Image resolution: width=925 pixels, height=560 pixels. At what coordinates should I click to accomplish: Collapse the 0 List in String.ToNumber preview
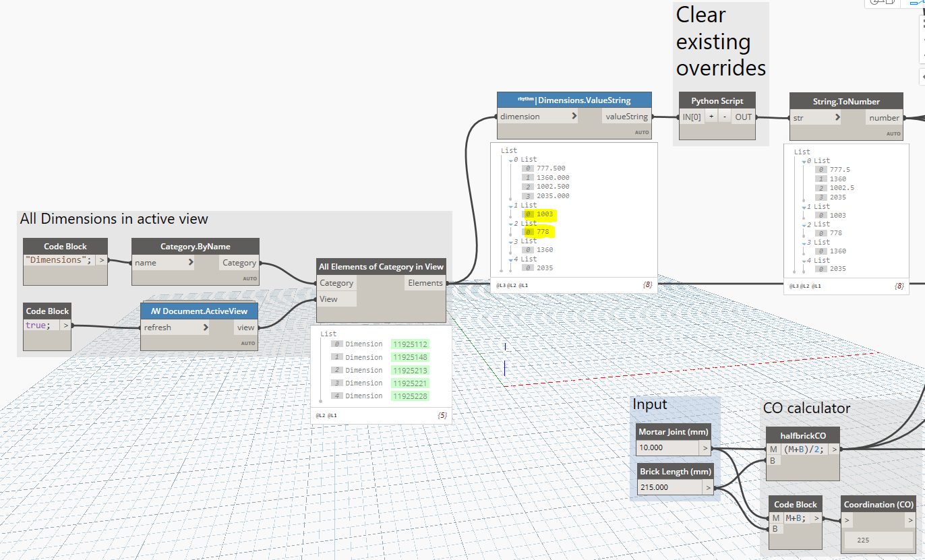[x=804, y=160]
